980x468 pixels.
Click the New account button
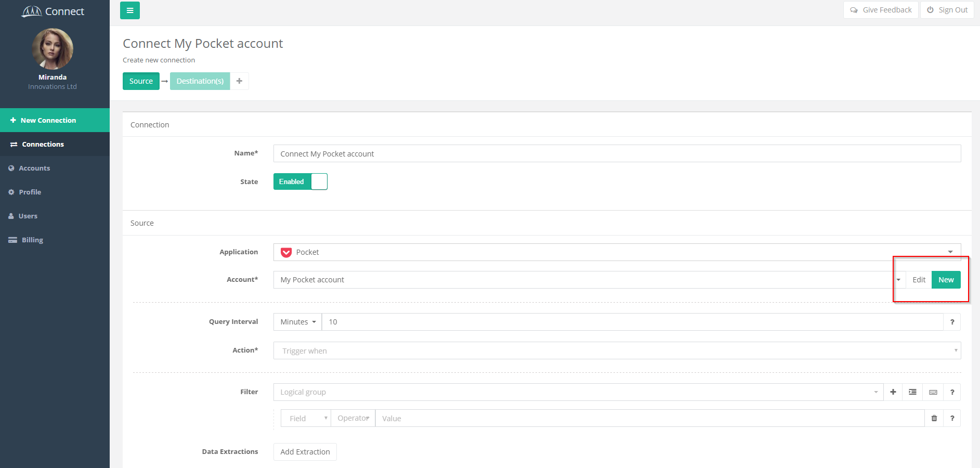point(946,280)
